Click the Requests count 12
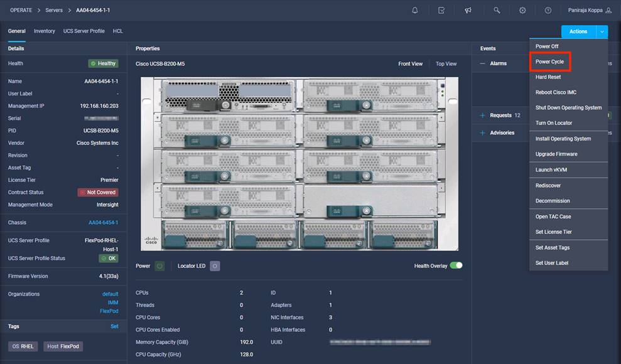 pos(517,115)
